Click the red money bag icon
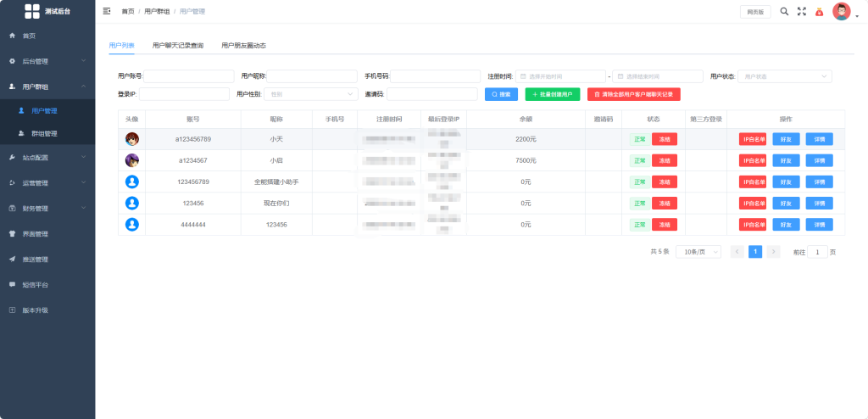Image resolution: width=868 pixels, height=419 pixels. (820, 12)
